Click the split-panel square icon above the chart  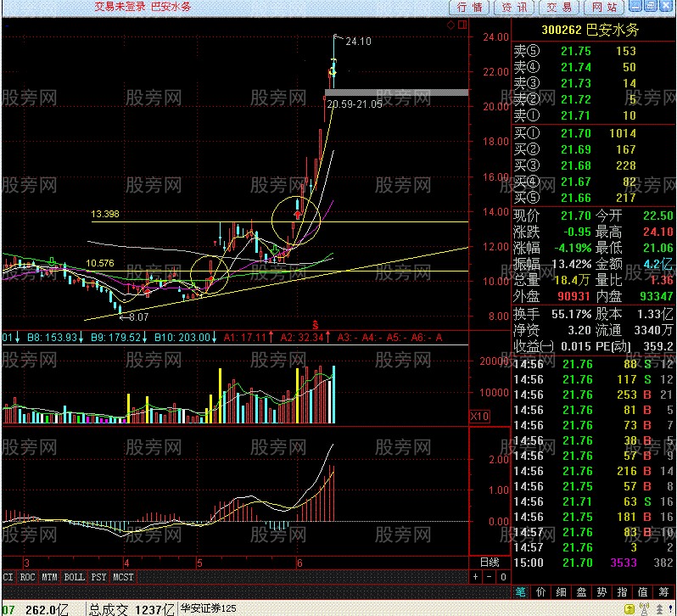point(462,25)
